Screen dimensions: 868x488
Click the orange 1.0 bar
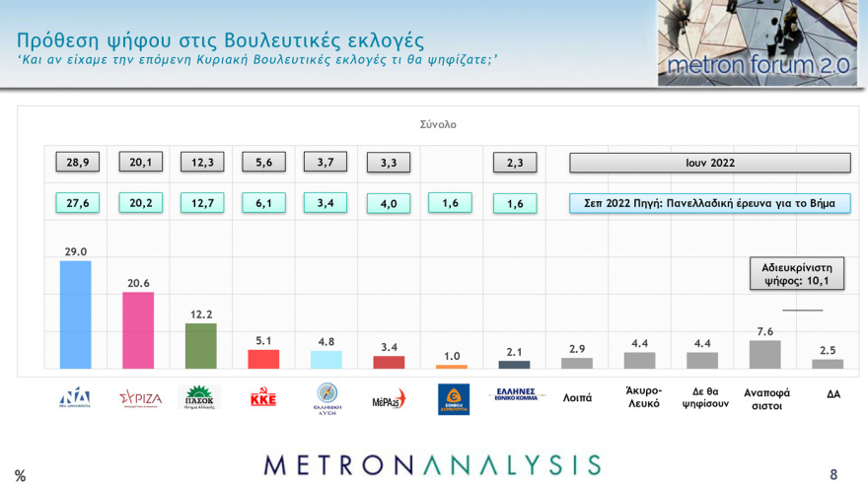[x=452, y=367]
